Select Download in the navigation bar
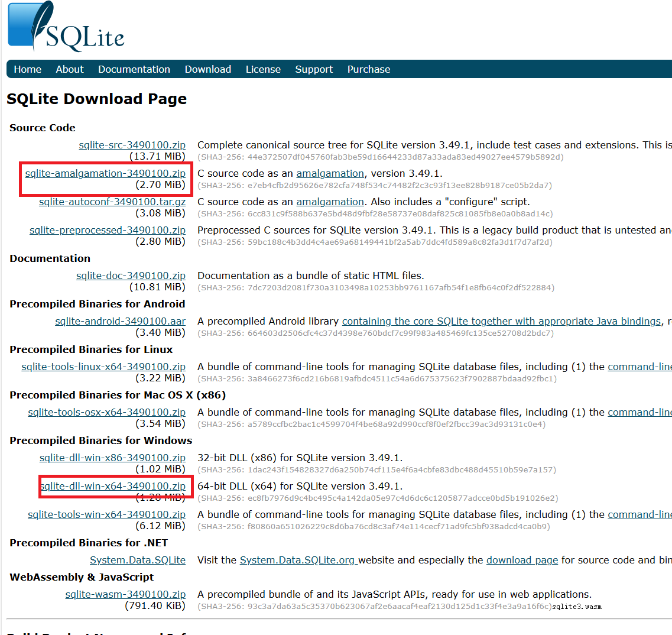Image resolution: width=672 pixels, height=635 pixels. tap(208, 69)
